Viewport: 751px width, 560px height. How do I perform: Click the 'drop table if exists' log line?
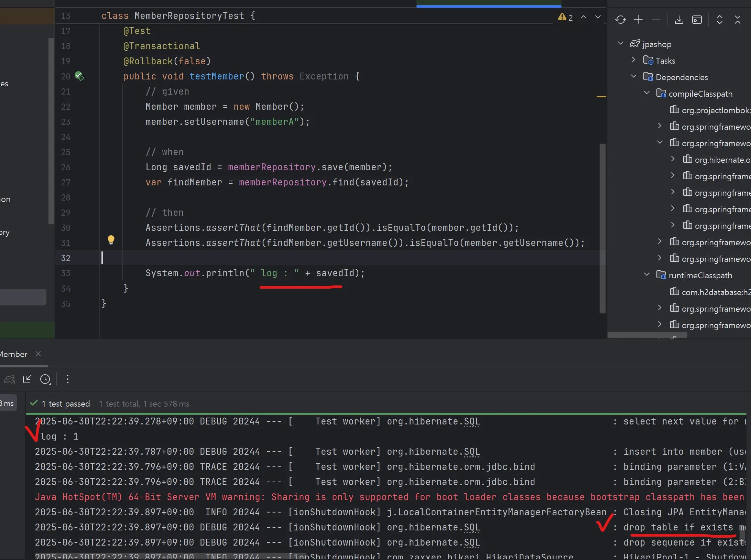678,527
